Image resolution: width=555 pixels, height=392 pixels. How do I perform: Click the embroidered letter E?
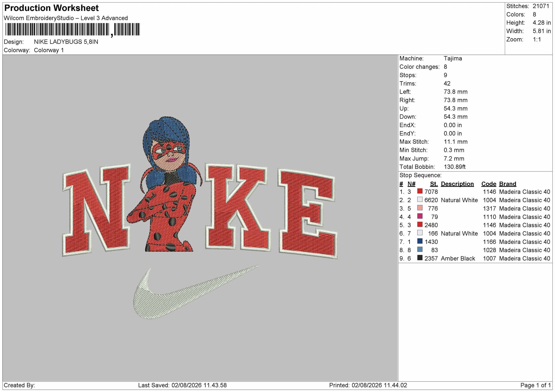point(308,213)
